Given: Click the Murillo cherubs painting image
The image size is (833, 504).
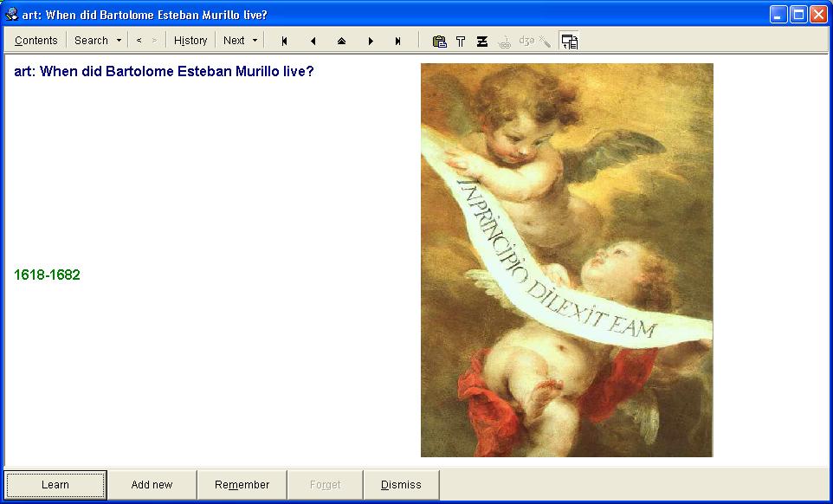Looking at the screenshot, I should point(566,260).
